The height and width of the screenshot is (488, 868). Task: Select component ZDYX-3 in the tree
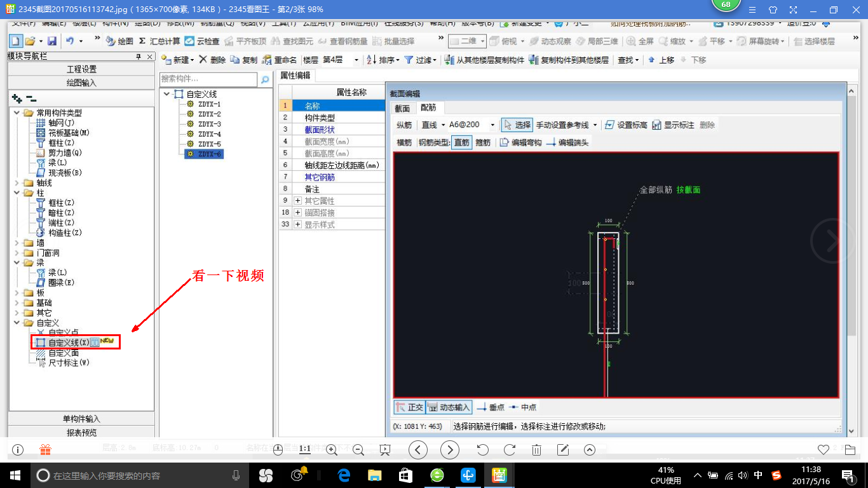click(x=210, y=124)
